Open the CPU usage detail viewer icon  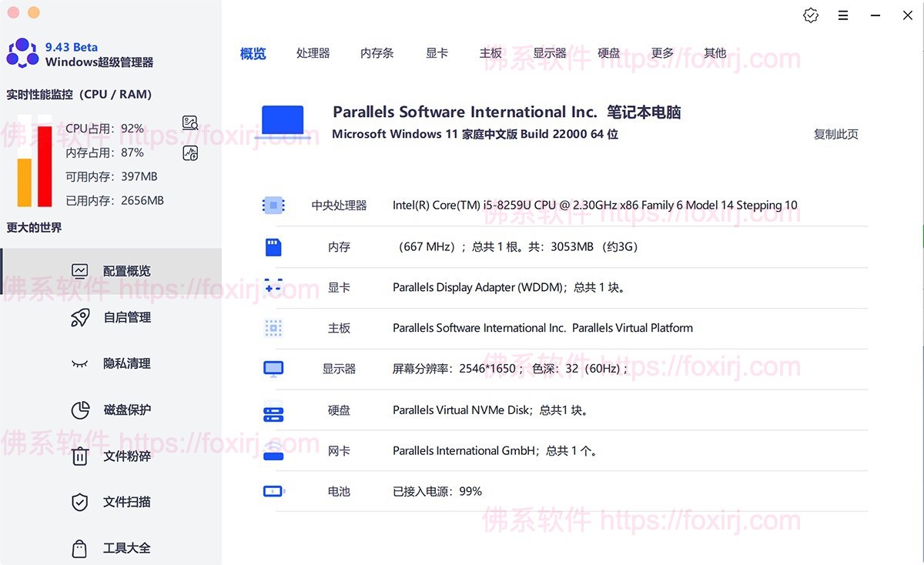[189, 122]
